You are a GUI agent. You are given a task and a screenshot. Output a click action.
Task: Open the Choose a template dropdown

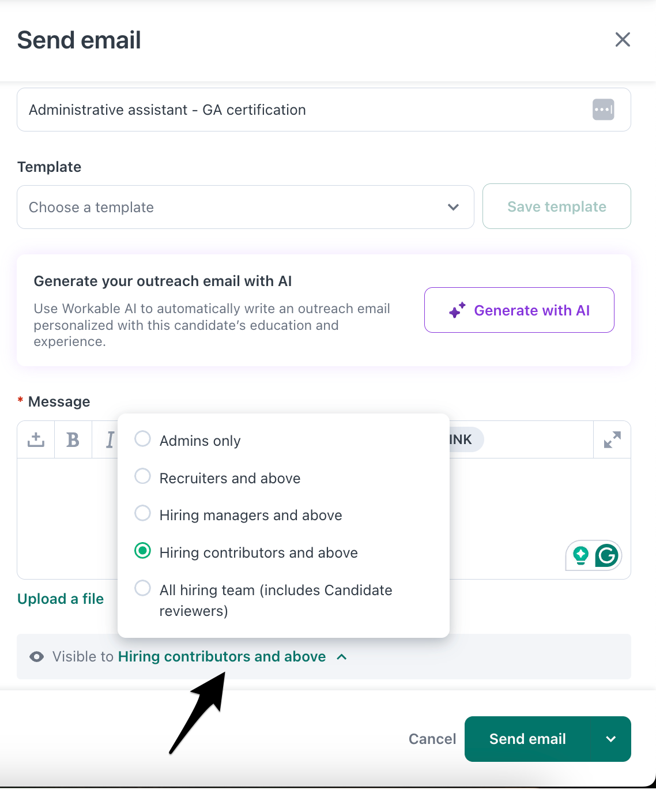click(245, 207)
